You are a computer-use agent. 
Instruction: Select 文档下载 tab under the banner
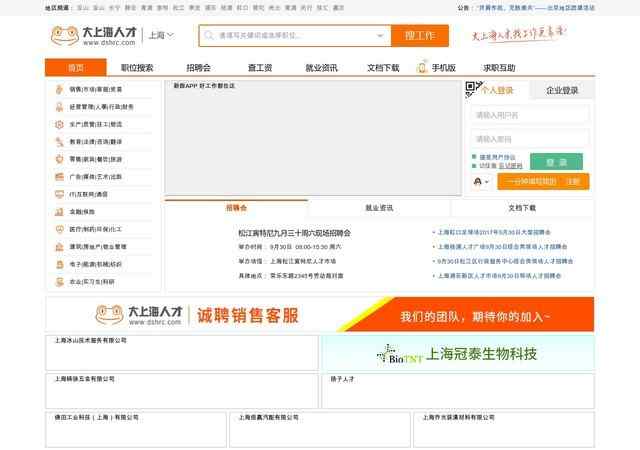(522, 208)
